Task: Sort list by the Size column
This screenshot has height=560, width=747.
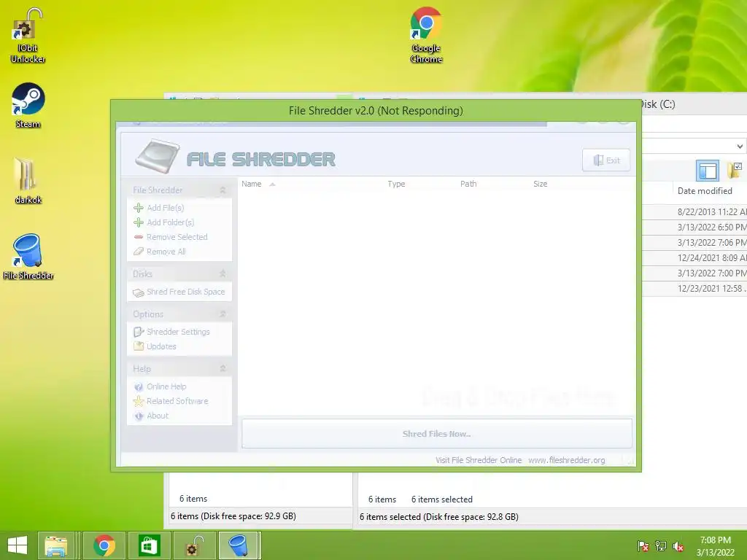Action: pos(541,184)
